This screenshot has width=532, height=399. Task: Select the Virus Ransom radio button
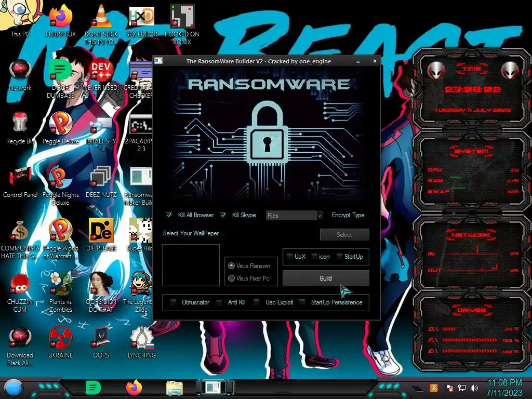[231, 265]
